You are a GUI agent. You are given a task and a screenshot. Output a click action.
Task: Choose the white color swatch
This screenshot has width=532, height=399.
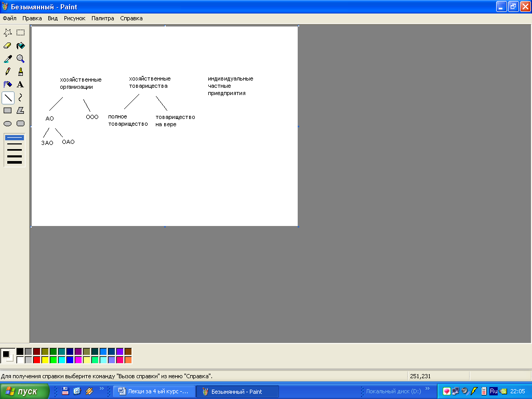pos(20,360)
